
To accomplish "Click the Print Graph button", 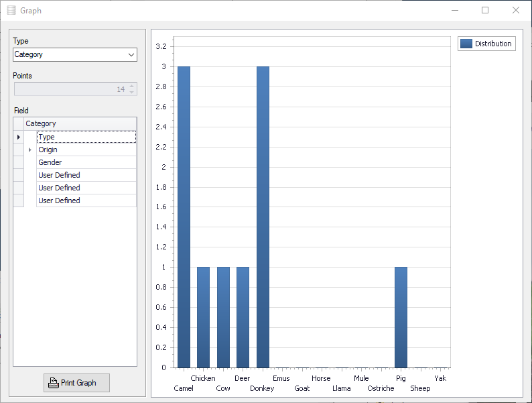I will pyautogui.click(x=76, y=383).
